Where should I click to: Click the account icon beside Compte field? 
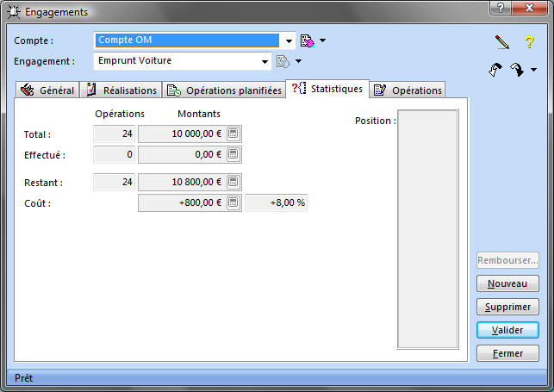[x=307, y=40]
